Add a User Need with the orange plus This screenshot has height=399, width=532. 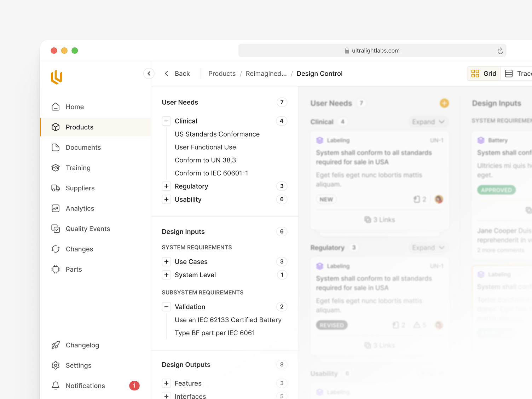tap(444, 103)
